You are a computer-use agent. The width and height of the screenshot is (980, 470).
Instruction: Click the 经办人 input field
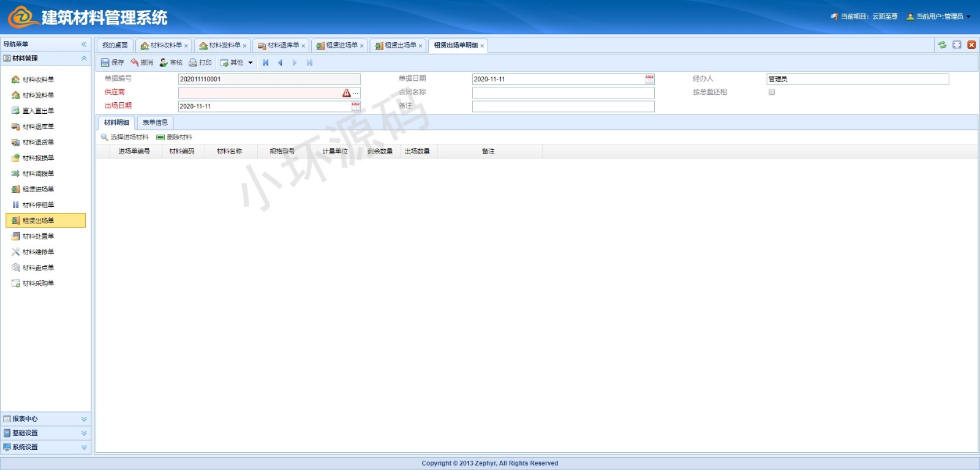point(858,79)
